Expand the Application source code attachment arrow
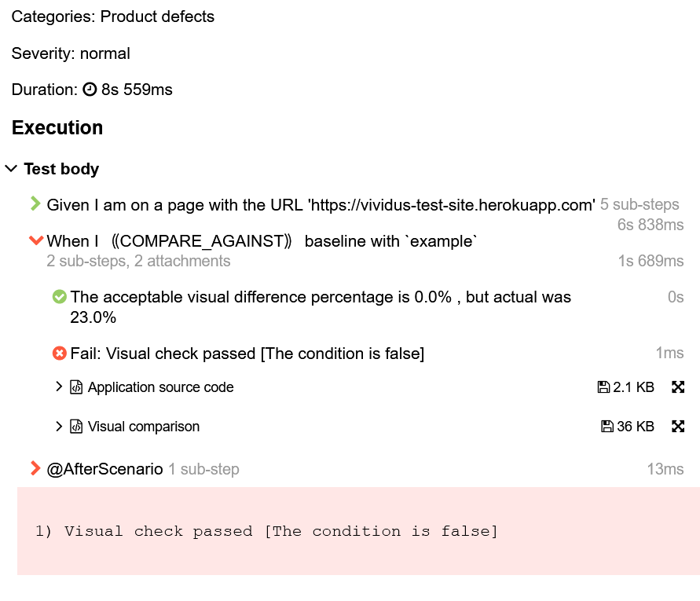Screen dimensions: 700x601 [59, 387]
